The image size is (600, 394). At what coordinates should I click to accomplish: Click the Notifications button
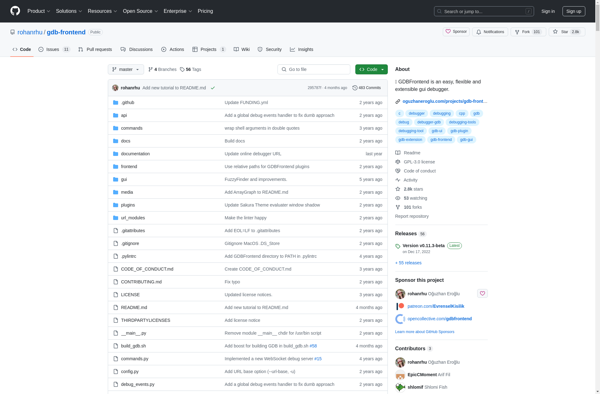coord(490,32)
